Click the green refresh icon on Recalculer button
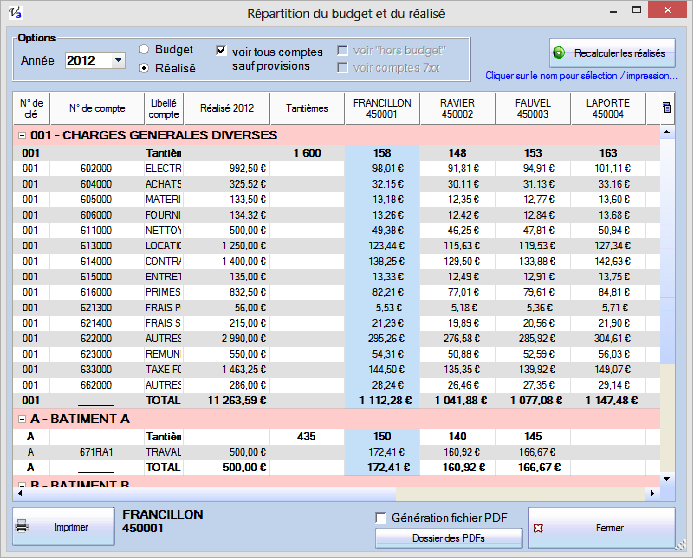This screenshot has height=559, width=694. pyautogui.click(x=559, y=53)
